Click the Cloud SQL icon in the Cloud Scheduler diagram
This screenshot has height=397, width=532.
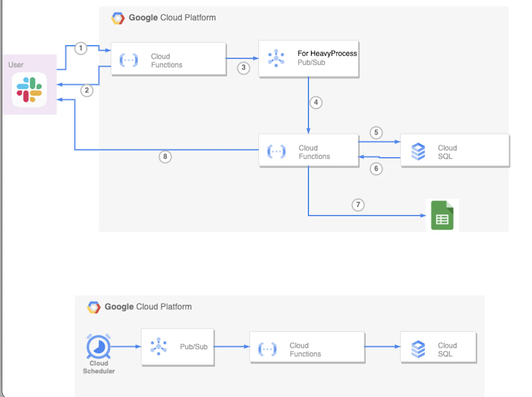coord(418,349)
